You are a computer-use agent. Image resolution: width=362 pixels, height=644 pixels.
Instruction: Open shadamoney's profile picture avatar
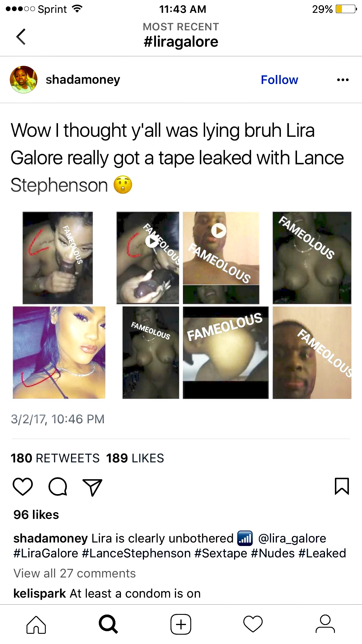(24, 80)
